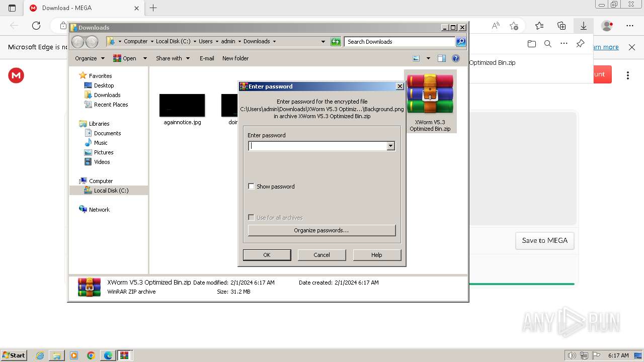Open Edge collections icon
This screenshot has height=362, width=644.
(561, 26)
